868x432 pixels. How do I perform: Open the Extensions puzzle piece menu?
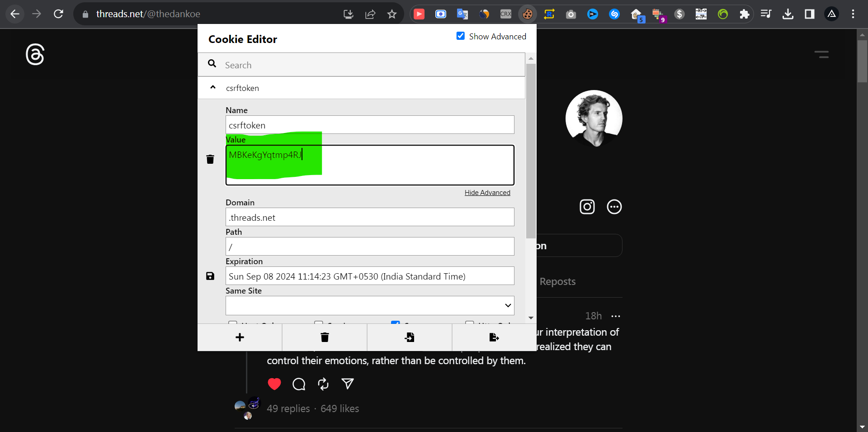click(x=745, y=14)
